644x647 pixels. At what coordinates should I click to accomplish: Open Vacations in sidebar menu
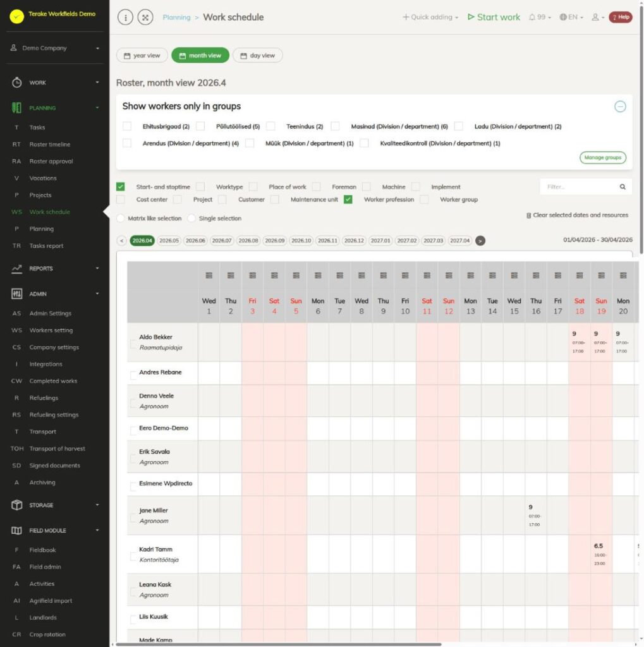point(43,178)
